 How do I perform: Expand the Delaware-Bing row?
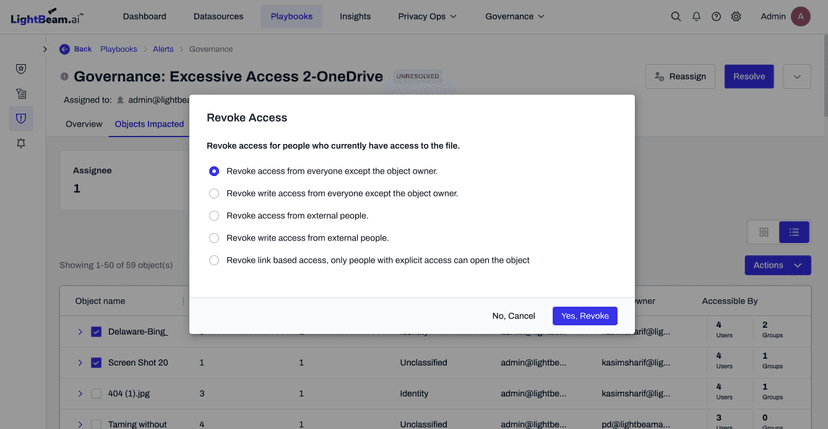80,332
